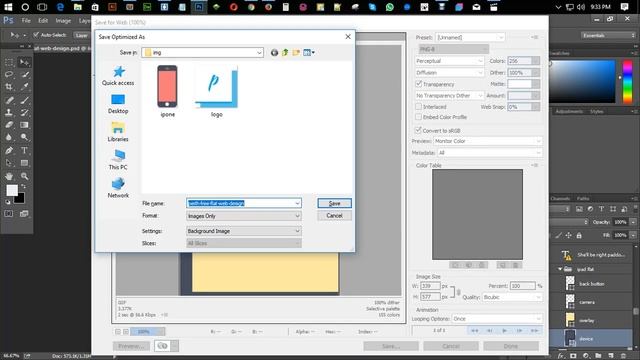Toggle Convert to sRGB checkbox
This screenshot has width=640, height=360.
[x=418, y=130]
